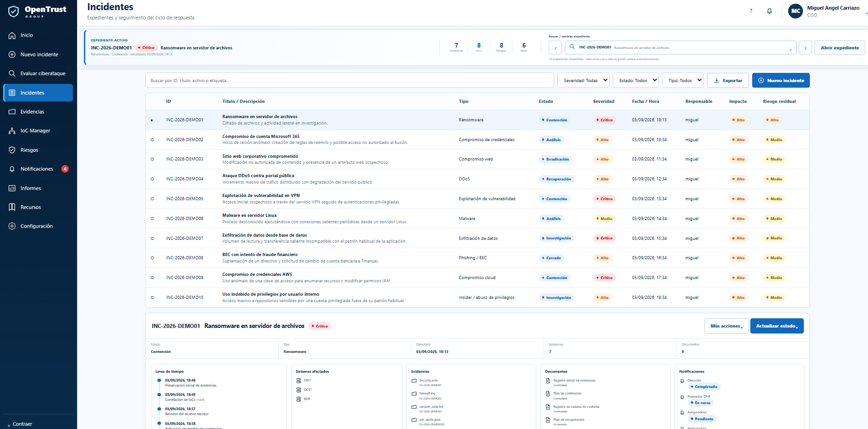Click the search magnifier in expediente selector
The height and width of the screenshot is (429, 868).
(572, 47)
